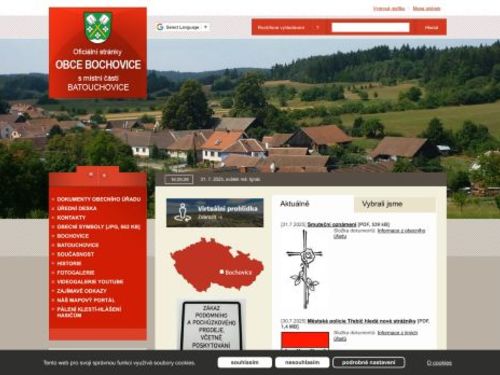Open folder link beside the police article
The height and width of the screenshot is (375, 500).
[376, 336]
